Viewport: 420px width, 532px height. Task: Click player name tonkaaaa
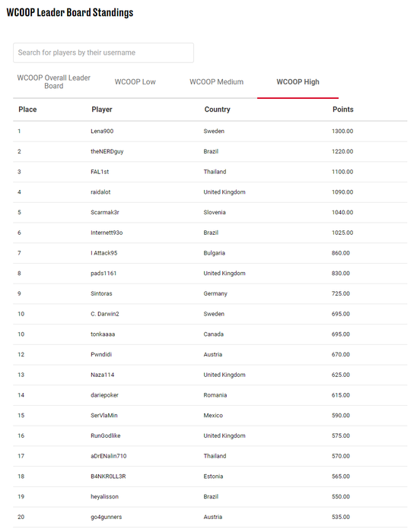(x=103, y=334)
